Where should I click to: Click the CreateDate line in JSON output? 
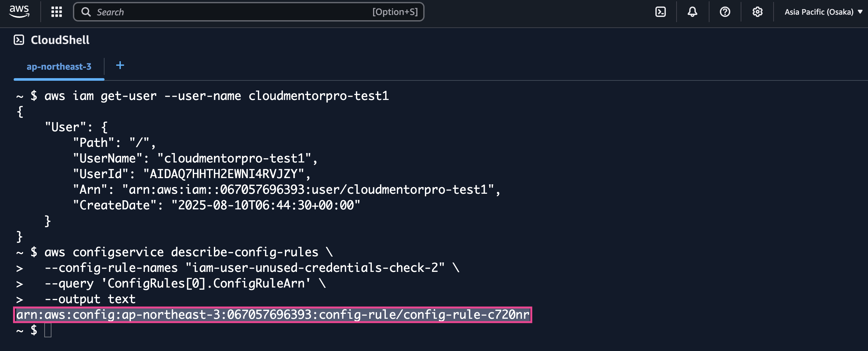(x=216, y=205)
